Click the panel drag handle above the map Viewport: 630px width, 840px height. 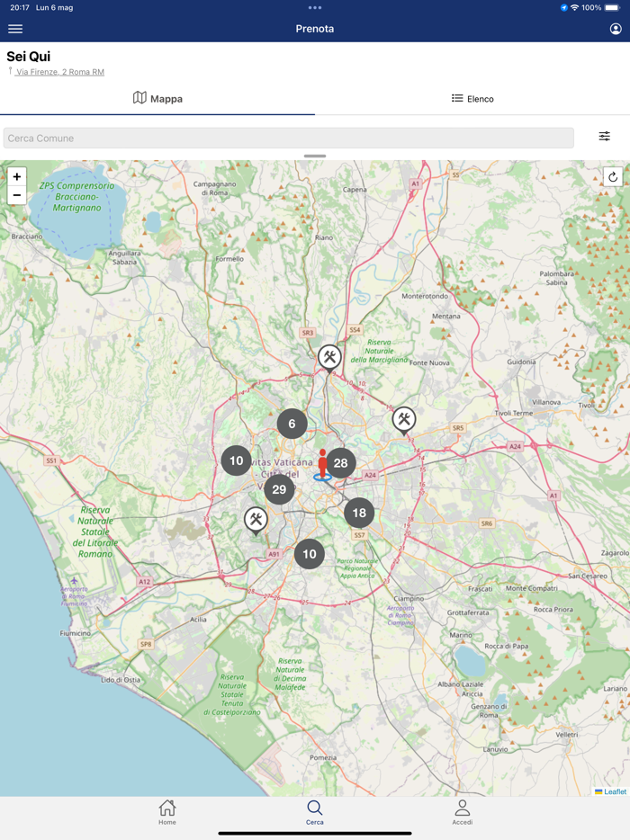315,156
